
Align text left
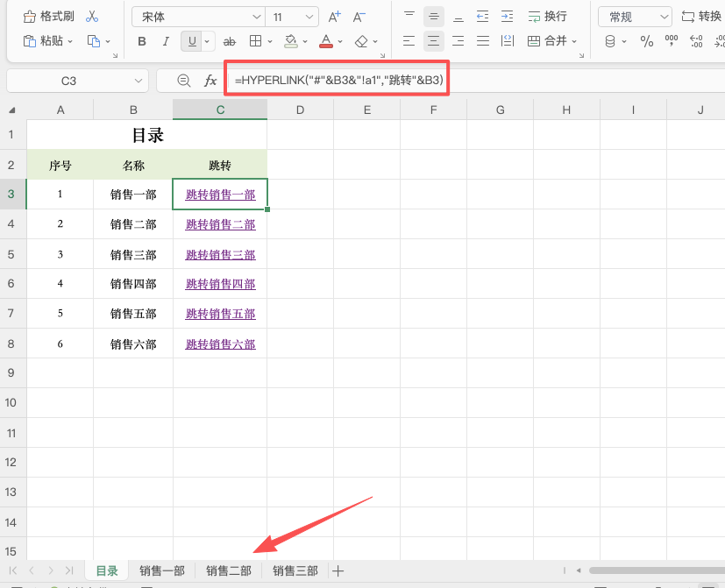[409, 41]
